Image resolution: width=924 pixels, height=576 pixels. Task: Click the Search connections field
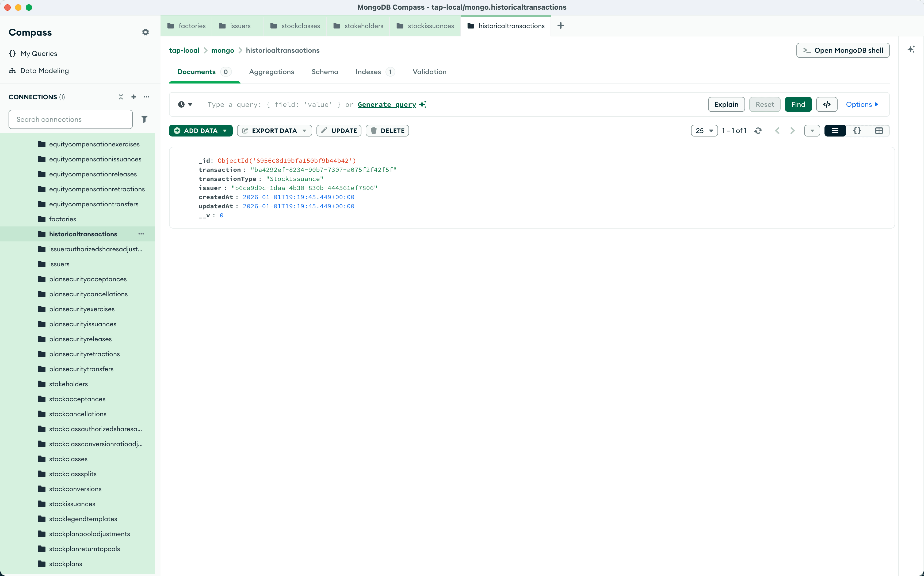70,119
